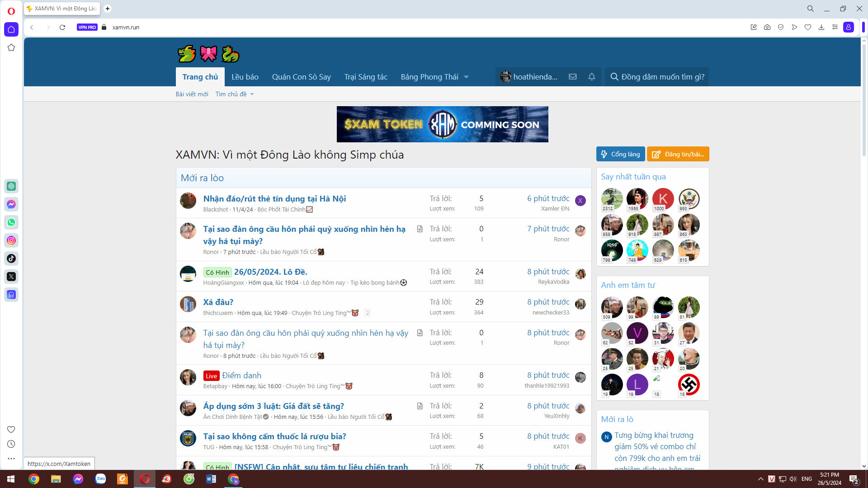The height and width of the screenshot is (488, 868).
Task: Open TikTok in Opera sidebar
Action: (11, 258)
